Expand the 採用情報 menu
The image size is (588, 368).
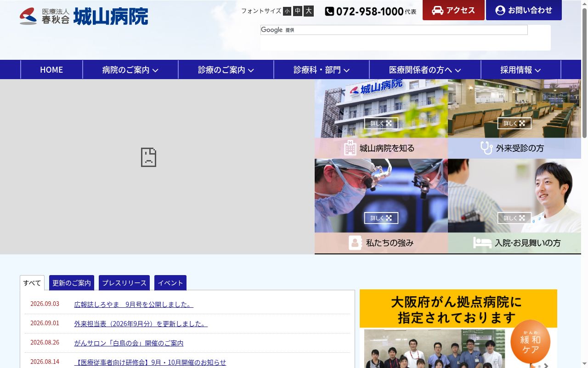pos(520,69)
